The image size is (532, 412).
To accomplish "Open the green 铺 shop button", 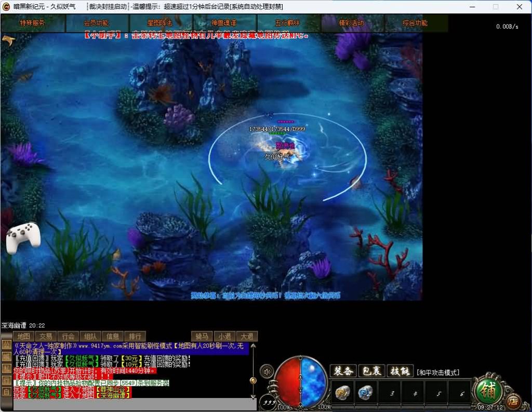I will pos(488,390).
